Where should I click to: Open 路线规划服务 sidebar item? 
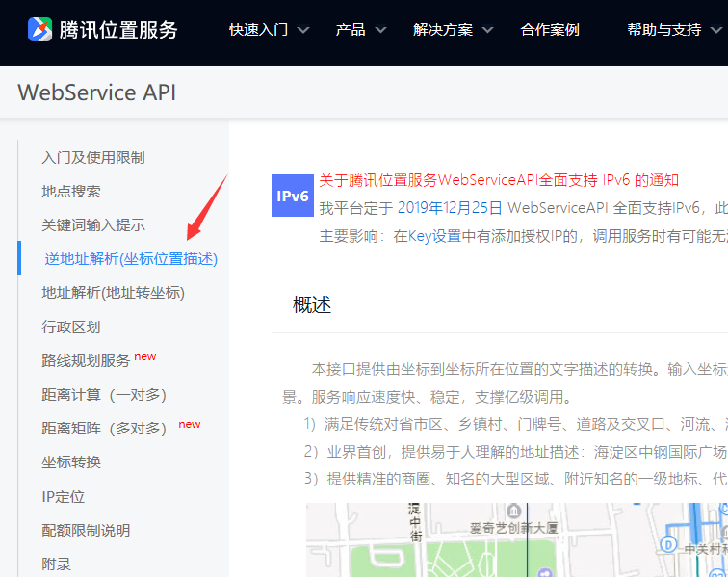[86, 361]
